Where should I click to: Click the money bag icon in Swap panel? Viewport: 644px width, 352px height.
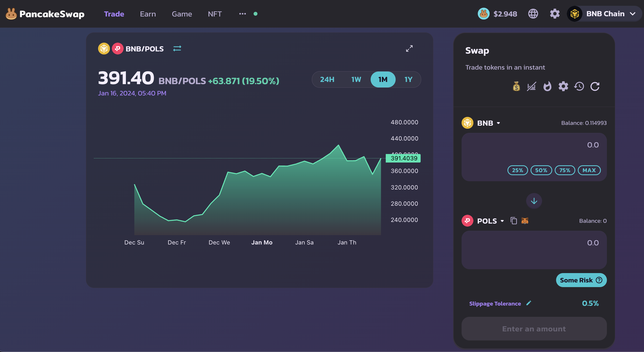pos(516,87)
